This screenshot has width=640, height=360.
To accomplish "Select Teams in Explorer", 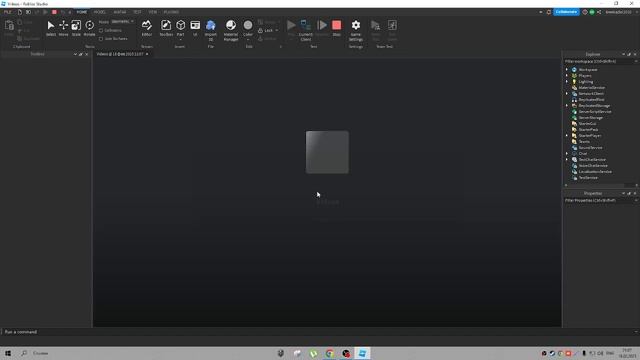I will 584,142.
